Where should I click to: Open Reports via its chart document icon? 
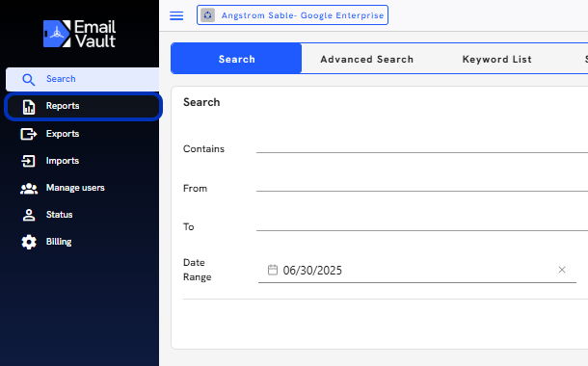[x=29, y=107]
